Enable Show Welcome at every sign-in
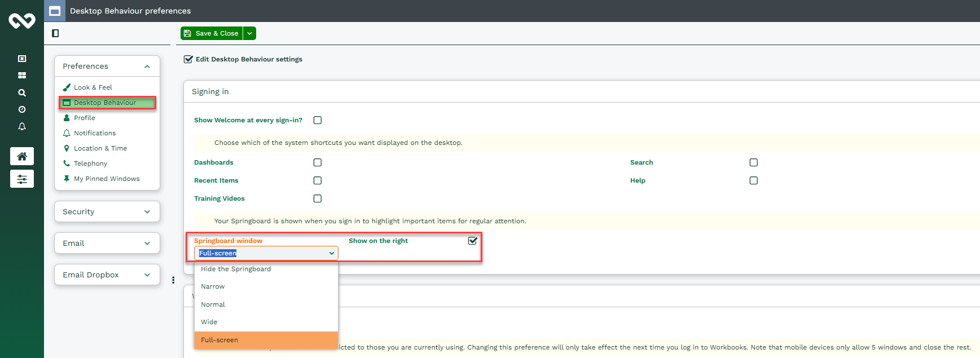Screen dimensions: 980x358 click(318, 120)
